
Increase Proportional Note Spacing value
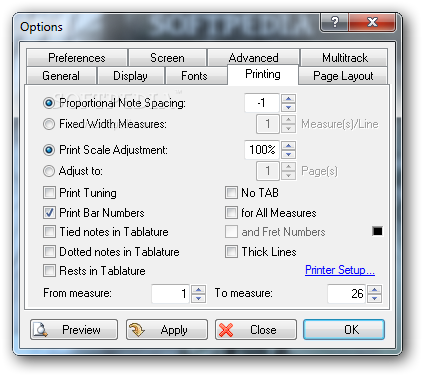click(x=288, y=99)
